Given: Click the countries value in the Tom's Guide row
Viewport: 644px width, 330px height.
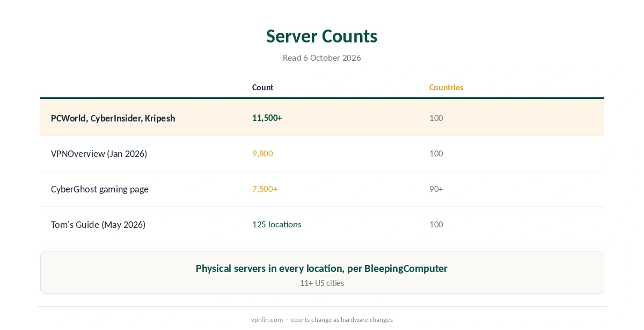Looking at the screenshot, I should tap(436, 224).
